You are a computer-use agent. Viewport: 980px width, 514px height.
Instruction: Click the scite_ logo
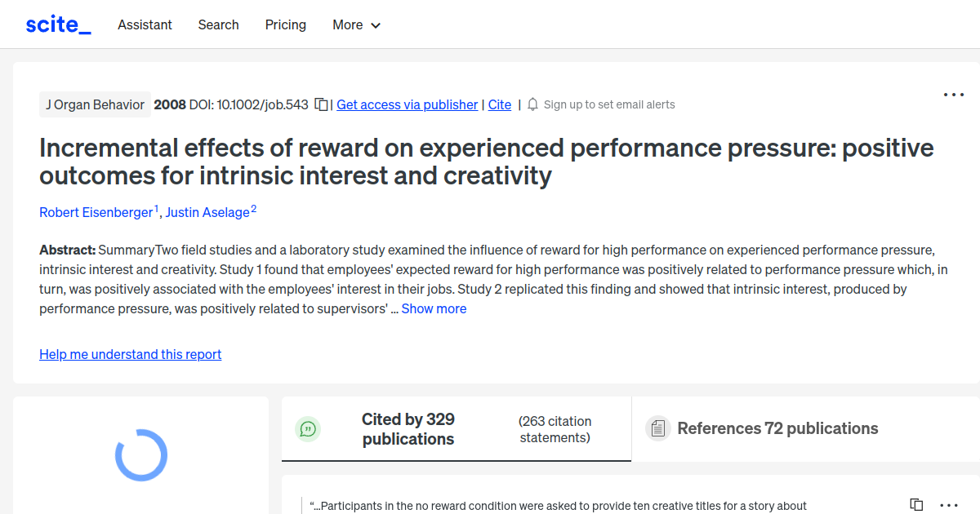point(58,24)
